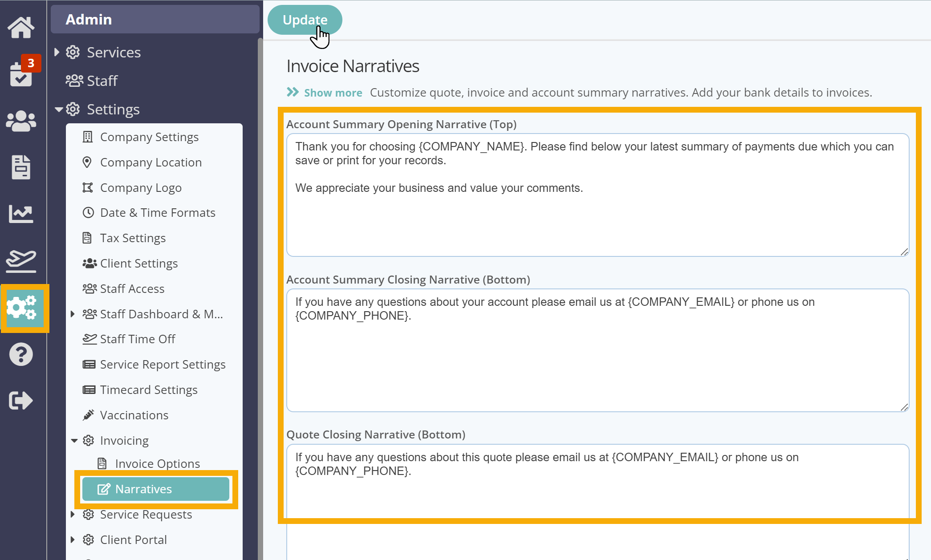Open the reports chart icon in sidebar
The width and height of the screenshot is (931, 560).
(x=21, y=214)
